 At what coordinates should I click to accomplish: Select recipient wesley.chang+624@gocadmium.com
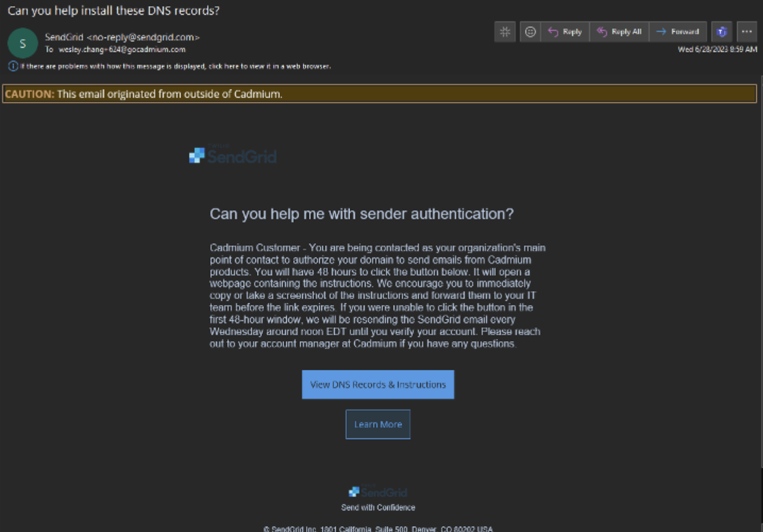click(x=122, y=49)
